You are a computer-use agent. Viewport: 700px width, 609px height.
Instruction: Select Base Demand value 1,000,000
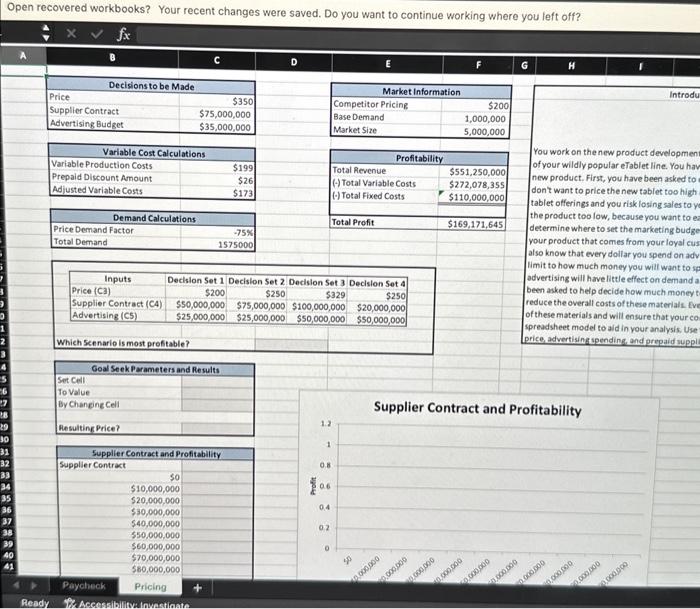(475, 118)
